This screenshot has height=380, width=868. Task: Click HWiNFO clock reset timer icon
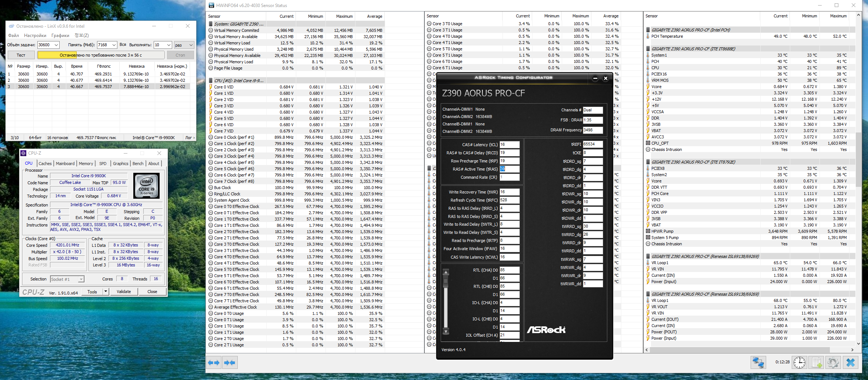(799, 363)
